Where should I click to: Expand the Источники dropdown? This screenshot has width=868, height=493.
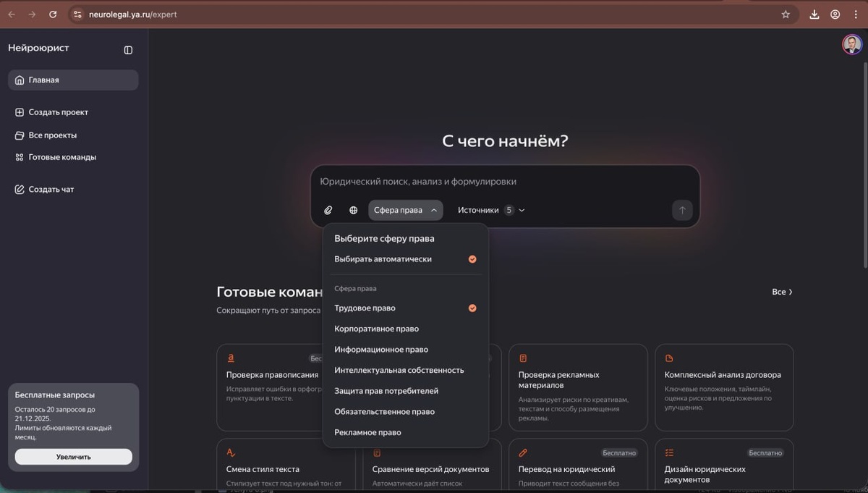point(491,210)
